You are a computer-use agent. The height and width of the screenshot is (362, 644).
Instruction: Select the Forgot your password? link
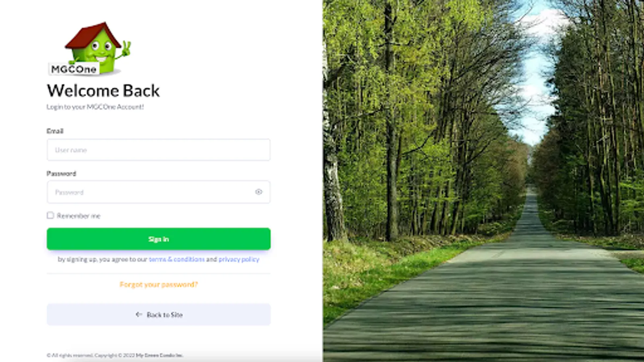click(x=159, y=284)
